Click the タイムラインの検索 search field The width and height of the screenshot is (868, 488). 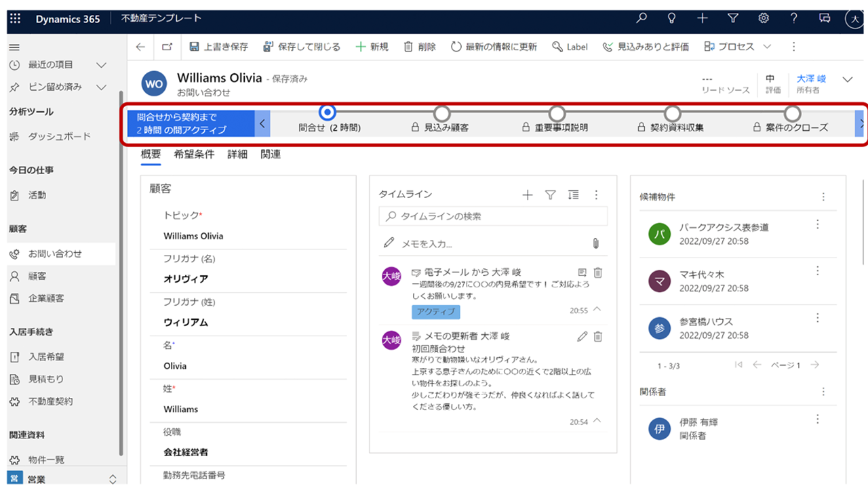tap(493, 217)
